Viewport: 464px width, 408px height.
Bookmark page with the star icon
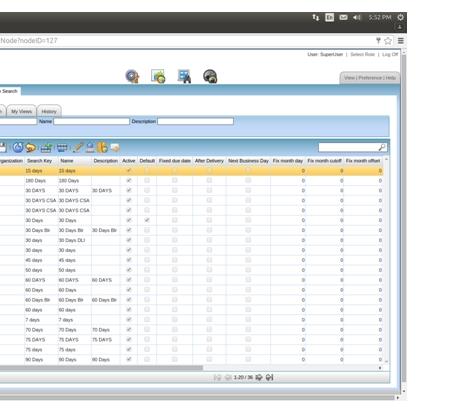[x=388, y=41]
